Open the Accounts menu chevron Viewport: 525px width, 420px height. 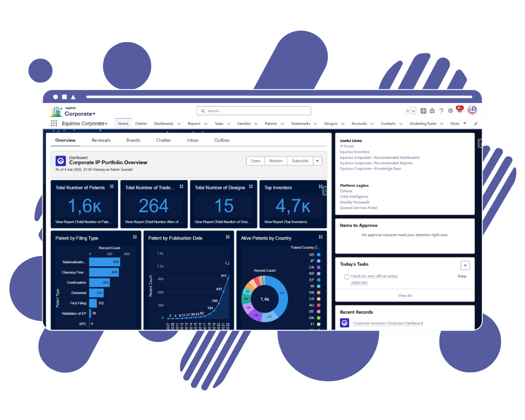[372, 124]
